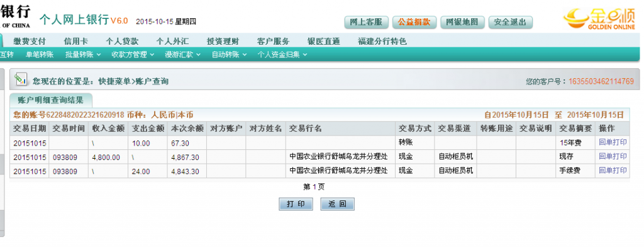644x247 pixels.
Task: Open the 个人外汇 menu
Action: point(172,42)
